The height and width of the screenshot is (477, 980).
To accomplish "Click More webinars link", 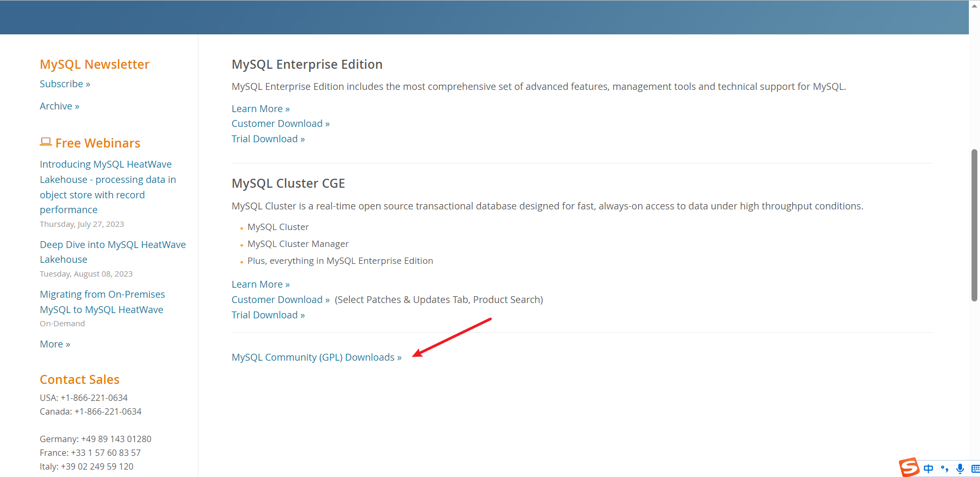I will pyautogui.click(x=55, y=344).
